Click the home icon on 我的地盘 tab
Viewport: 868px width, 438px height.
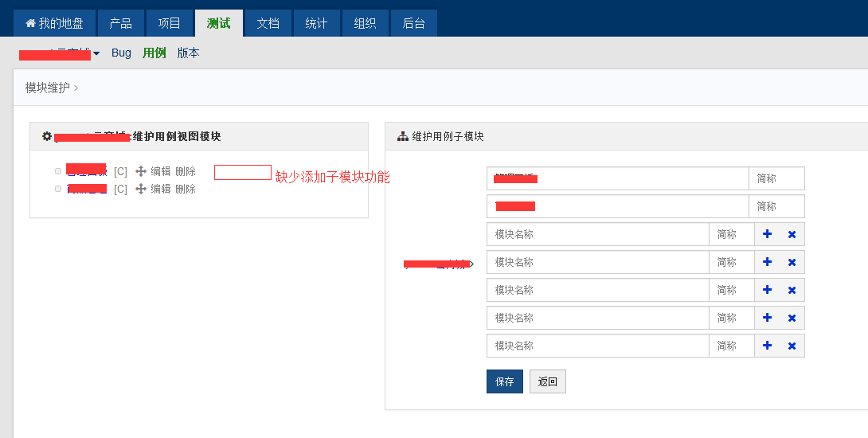point(31,24)
